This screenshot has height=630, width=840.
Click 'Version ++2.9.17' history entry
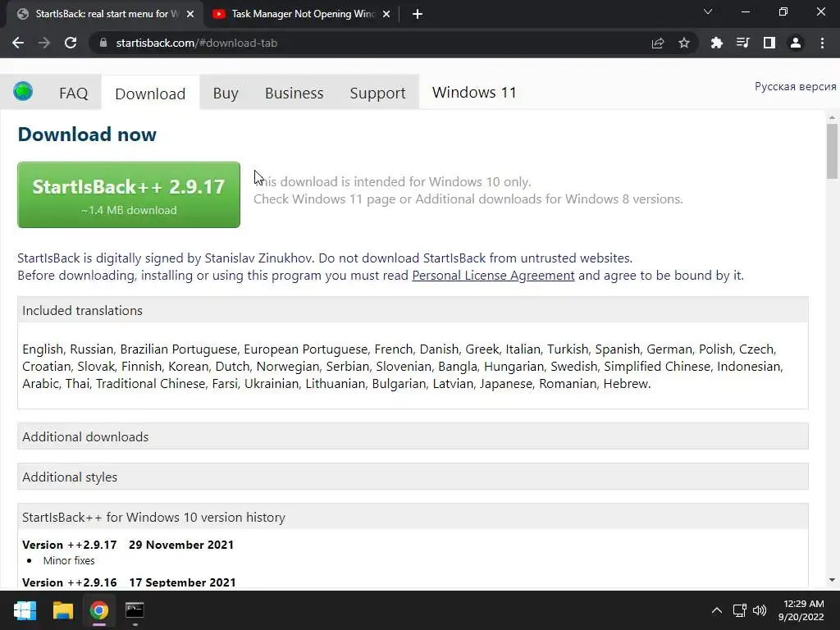(x=70, y=545)
